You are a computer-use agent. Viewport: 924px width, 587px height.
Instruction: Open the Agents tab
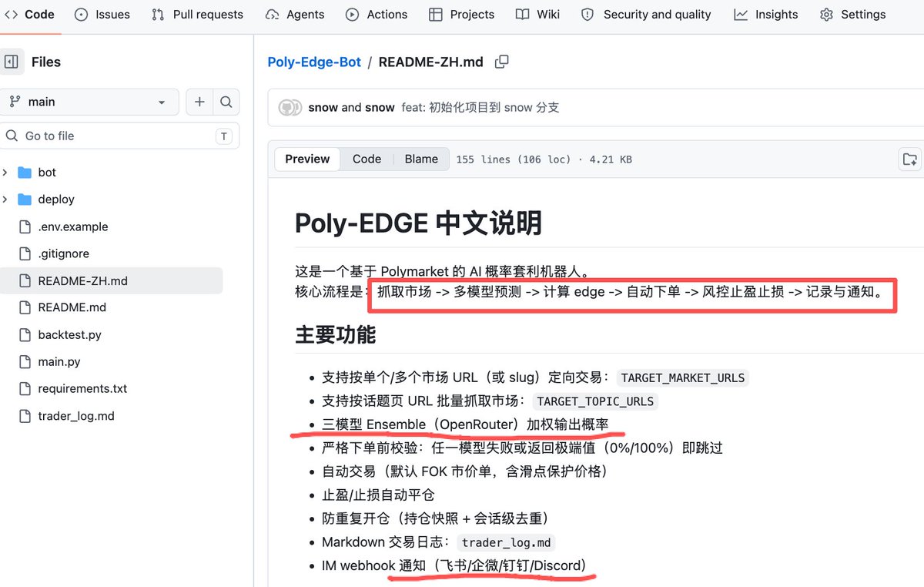[x=295, y=14]
